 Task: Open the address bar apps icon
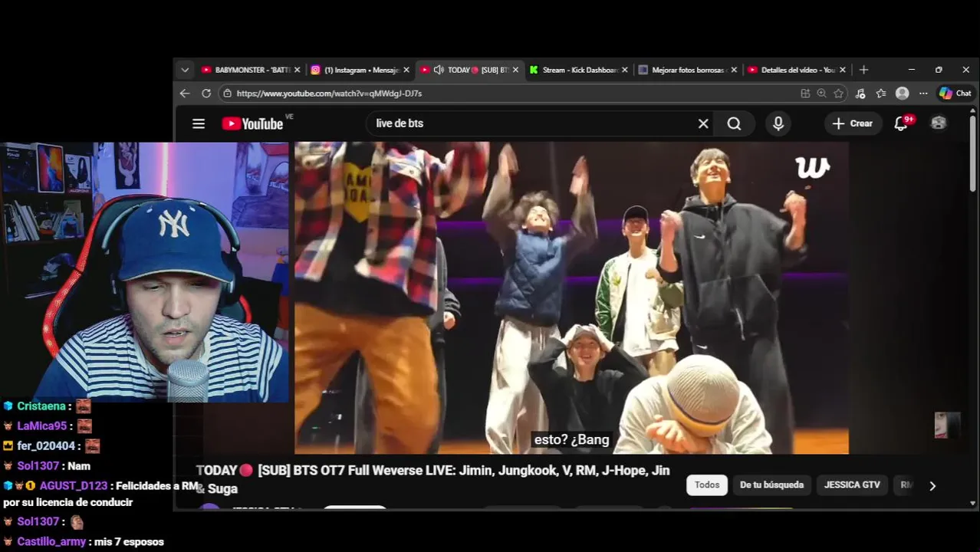click(805, 93)
